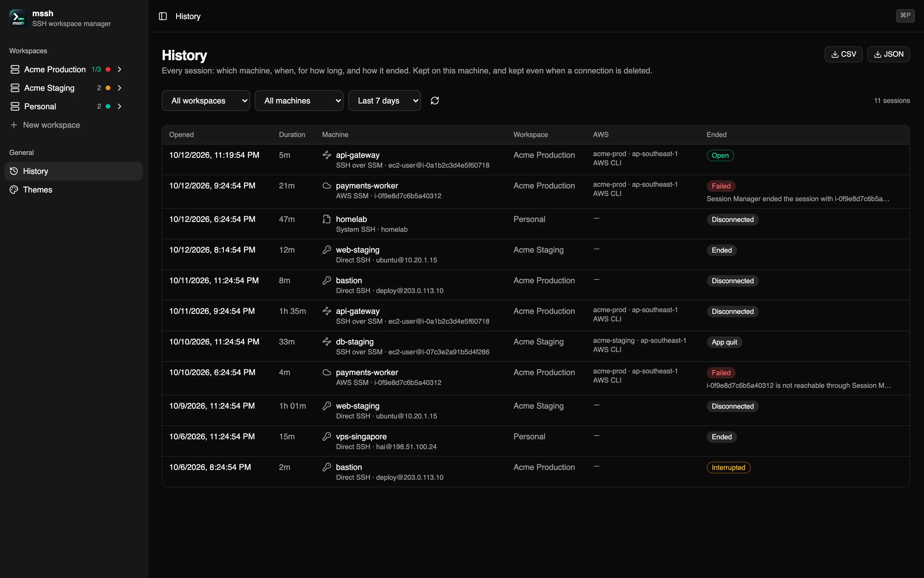Click the SSM icon of db-staging

pyautogui.click(x=327, y=341)
